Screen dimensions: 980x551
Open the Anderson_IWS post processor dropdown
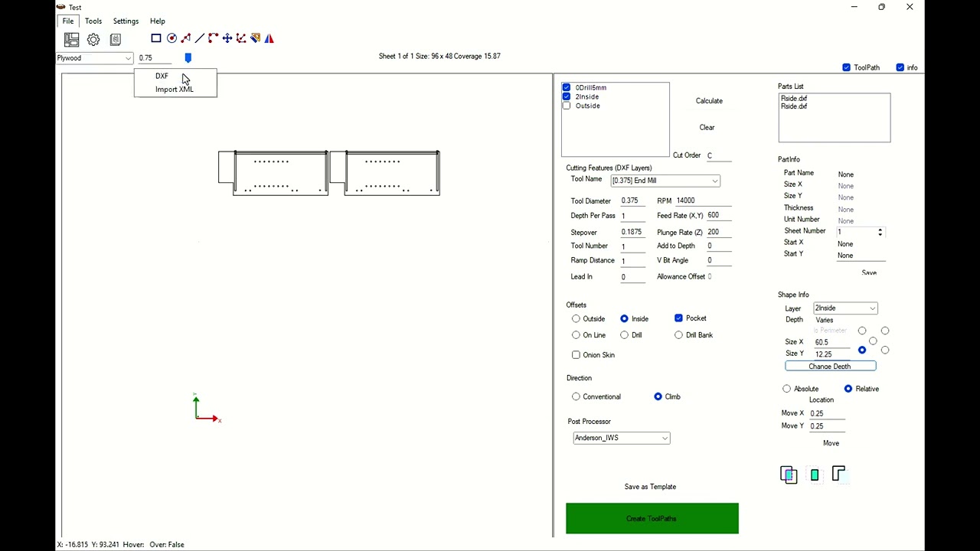point(622,438)
